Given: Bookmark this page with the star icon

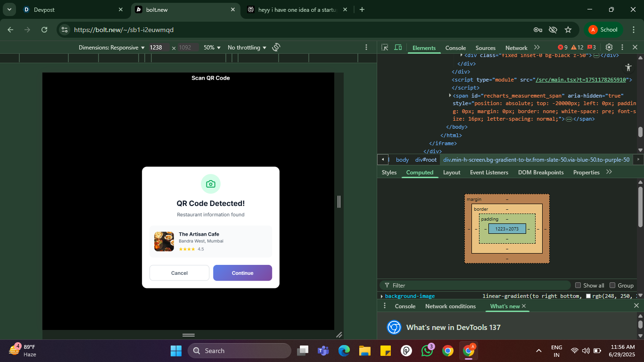Looking at the screenshot, I should (x=568, y=30).
